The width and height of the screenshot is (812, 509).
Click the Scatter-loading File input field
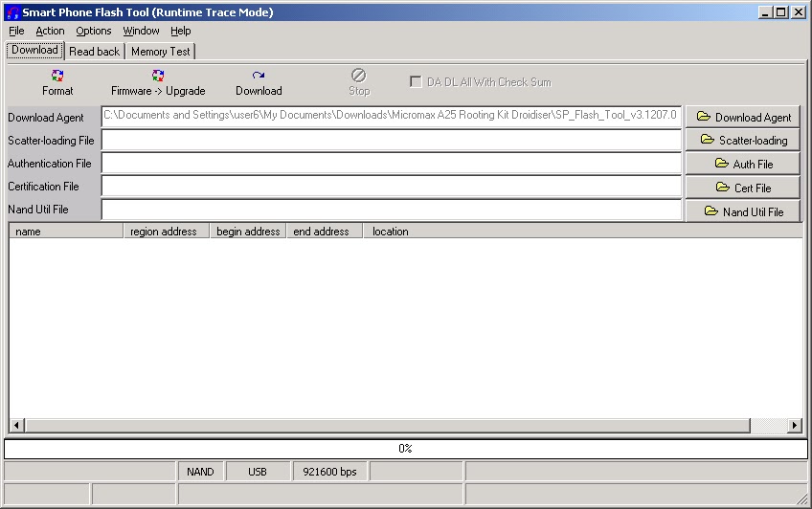pyautogui.click(x=392, y=140)
